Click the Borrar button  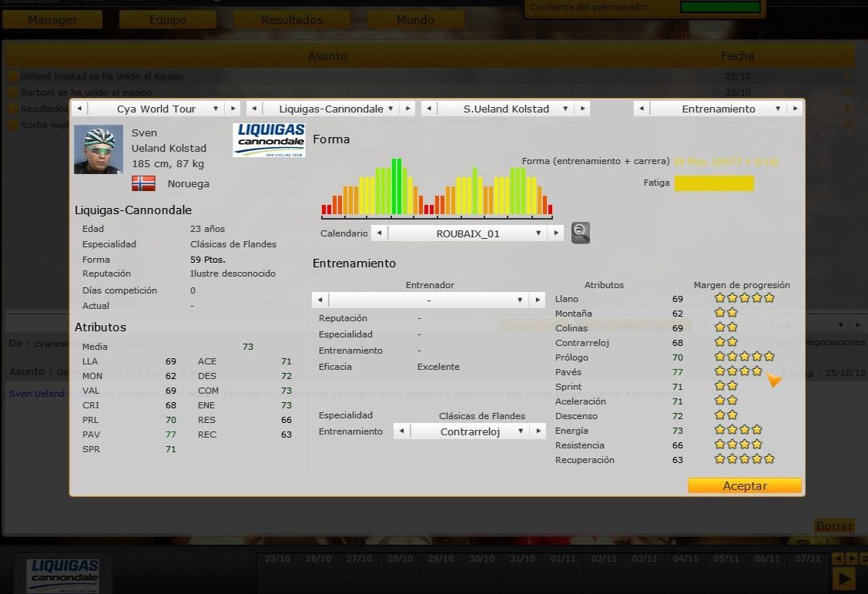[x=834, y=525]
